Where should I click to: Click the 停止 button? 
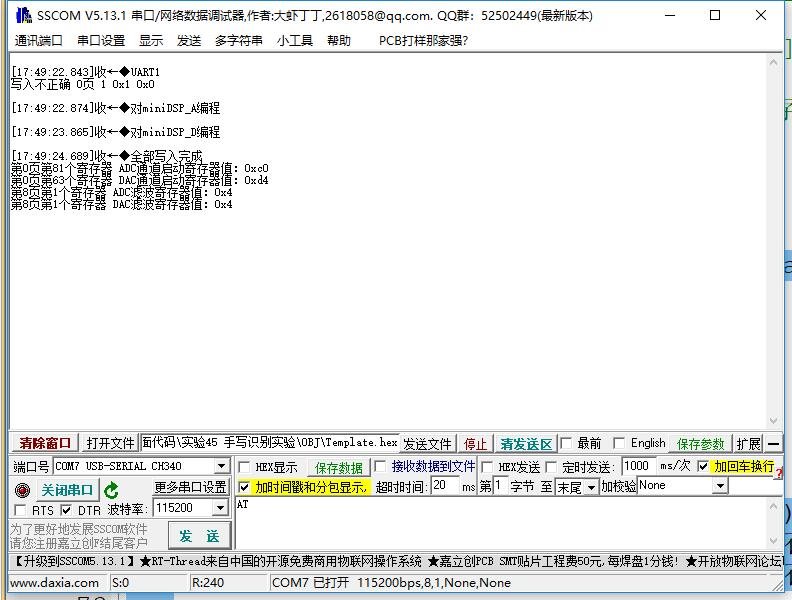475,444
